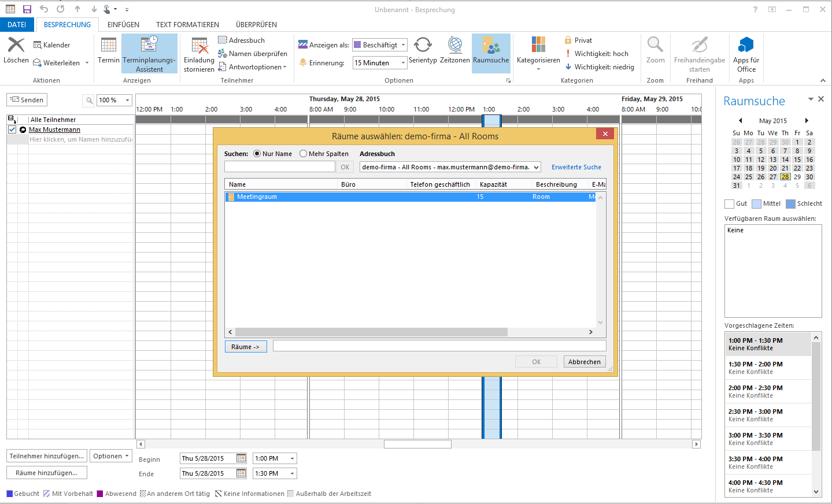Click Teilnehmer hinzufügen button
This screenshot has width=832, height=504.
pyautogui.click(x=47, y=456)
